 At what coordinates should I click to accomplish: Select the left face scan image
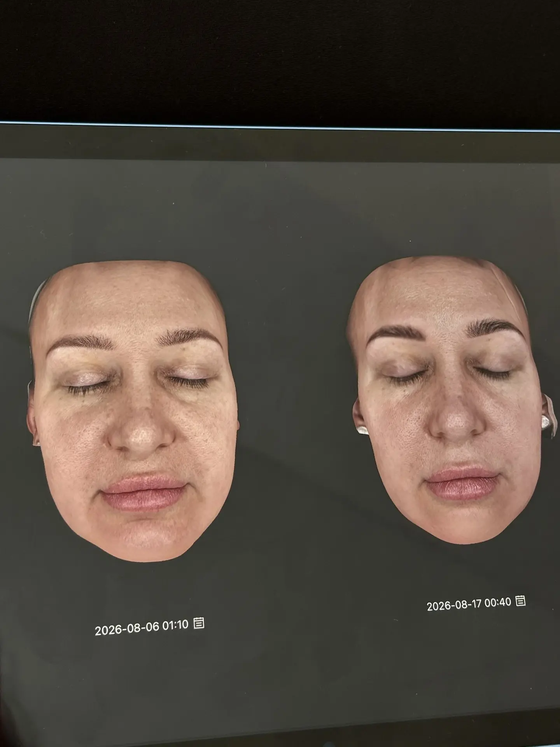tap(133, 412)
